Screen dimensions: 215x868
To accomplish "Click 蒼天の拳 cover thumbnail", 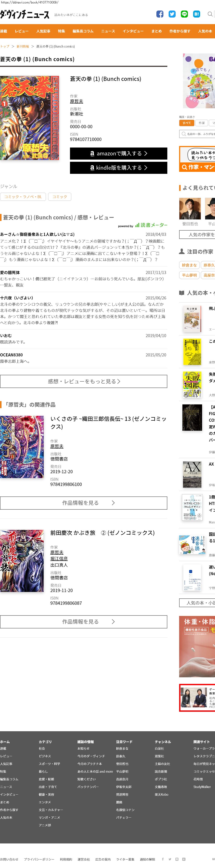I will [30, 118].
